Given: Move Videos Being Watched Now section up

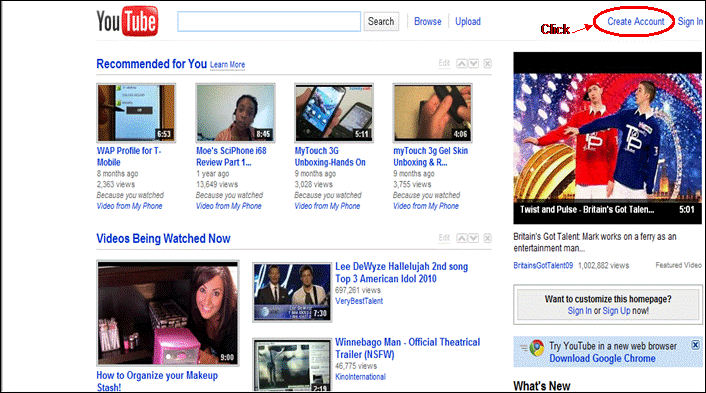Looking at the screenshot, I should tap(462, 238).
